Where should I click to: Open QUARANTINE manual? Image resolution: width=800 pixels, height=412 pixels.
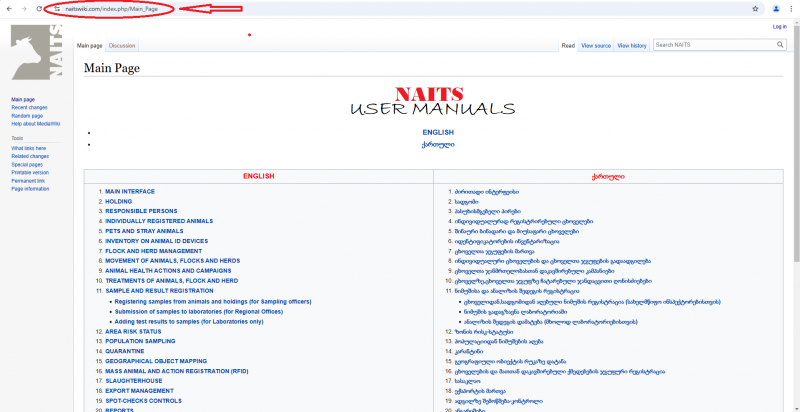pos(124,351)
